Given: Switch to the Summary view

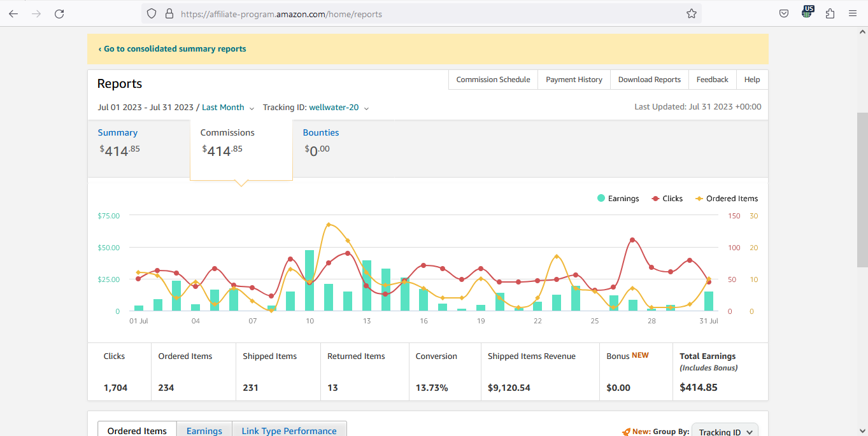Looking at the screenshot, I should point(118,132).
